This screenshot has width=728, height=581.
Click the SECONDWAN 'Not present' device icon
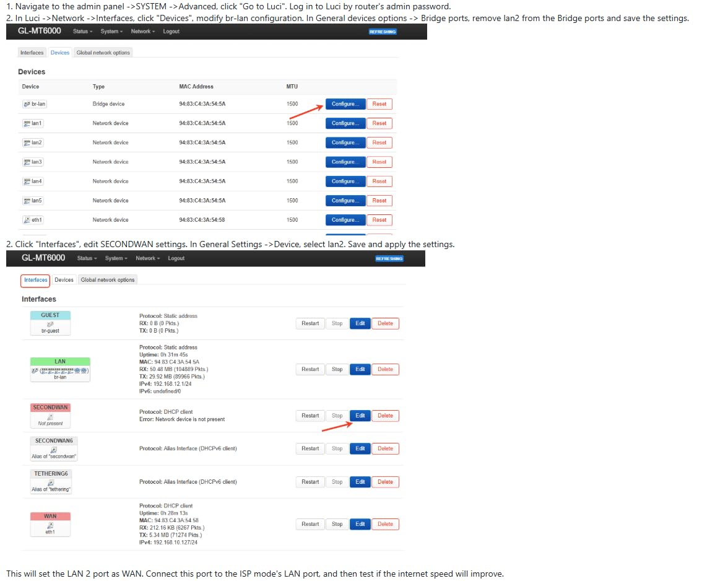[x=50, y=417]
